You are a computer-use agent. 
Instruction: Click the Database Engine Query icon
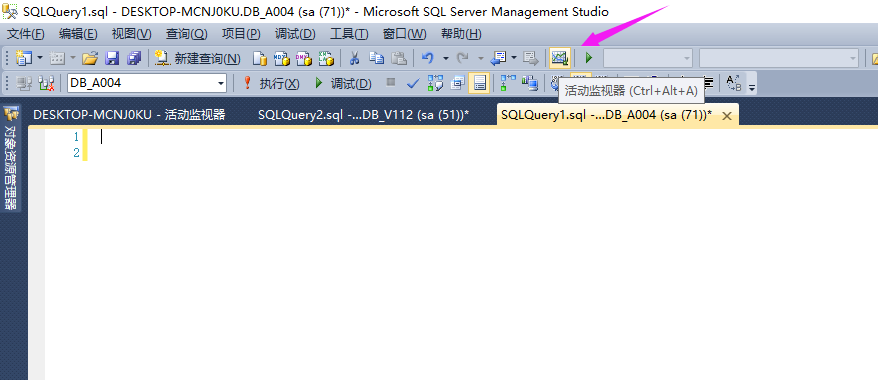coord(259,58)
